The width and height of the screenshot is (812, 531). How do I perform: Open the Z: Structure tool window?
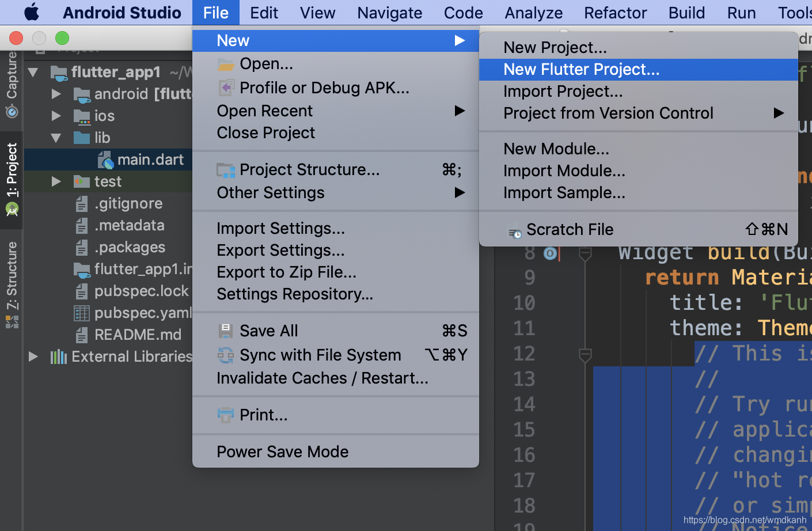pyautogui.click(x=12, y=285)
